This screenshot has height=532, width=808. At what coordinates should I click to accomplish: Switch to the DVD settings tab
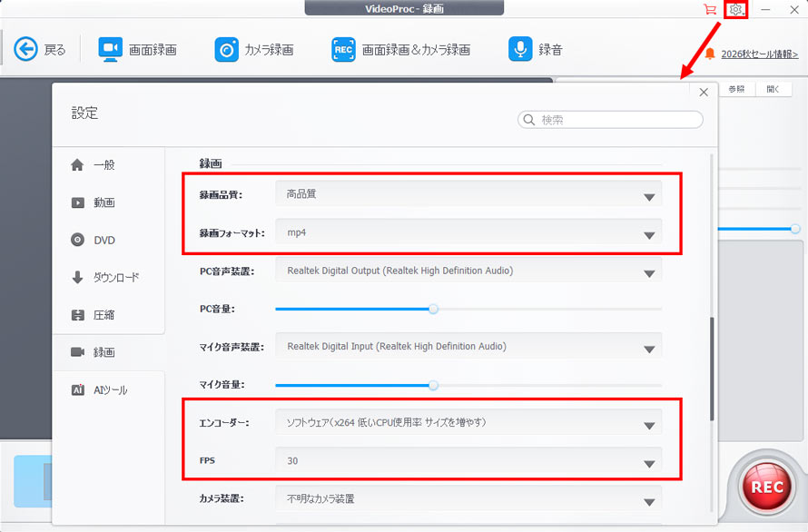(x=109, y=240)
